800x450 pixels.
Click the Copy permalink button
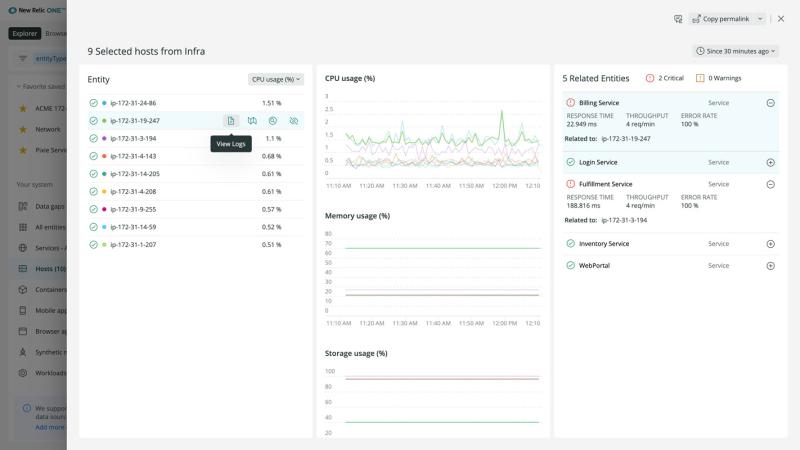pos(720,19)
